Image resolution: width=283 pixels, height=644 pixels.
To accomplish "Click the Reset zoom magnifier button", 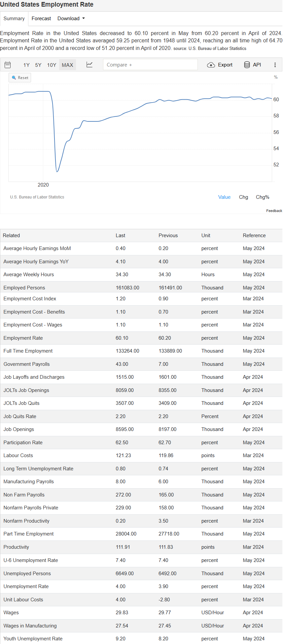I will tap(20, 78).
